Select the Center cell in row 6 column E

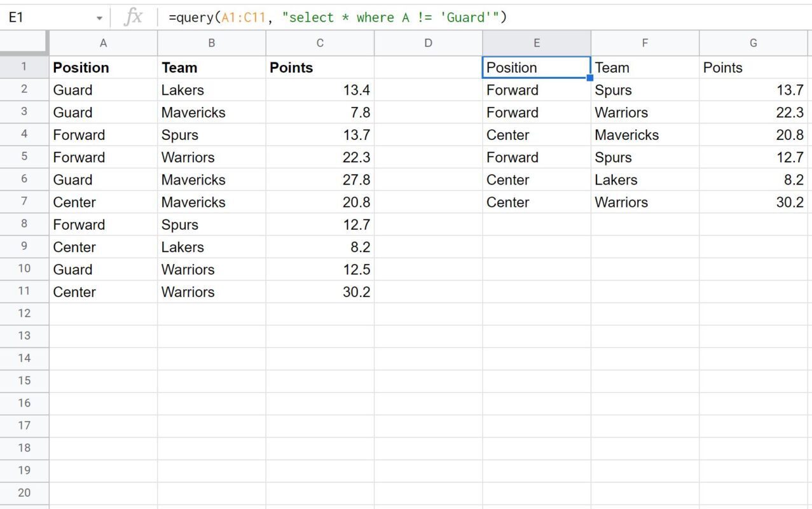(x=537, y=179)
